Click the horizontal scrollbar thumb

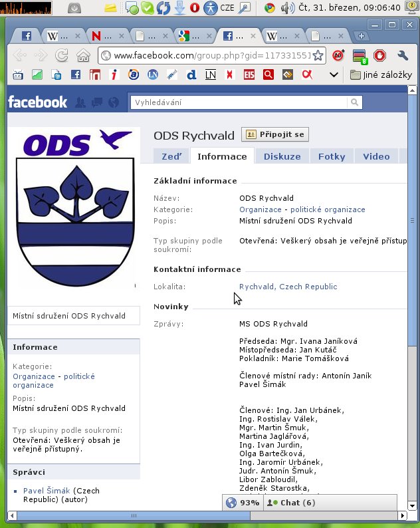(134, 515)
